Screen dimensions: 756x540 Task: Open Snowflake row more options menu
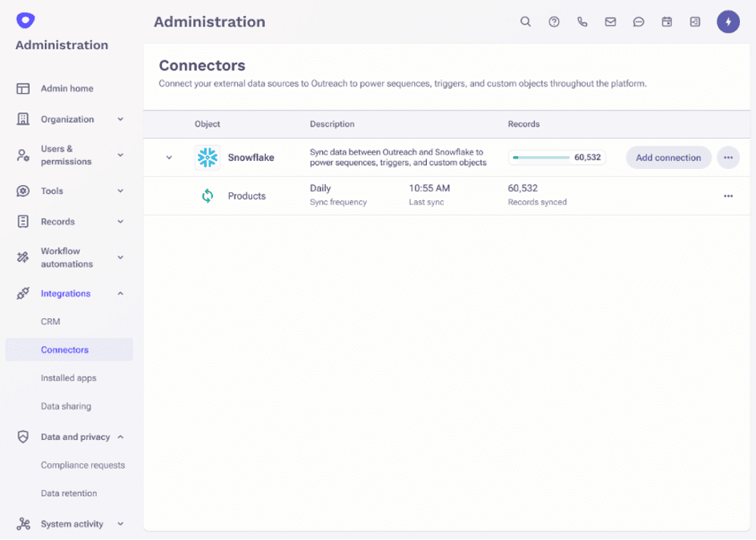point(728,158)
